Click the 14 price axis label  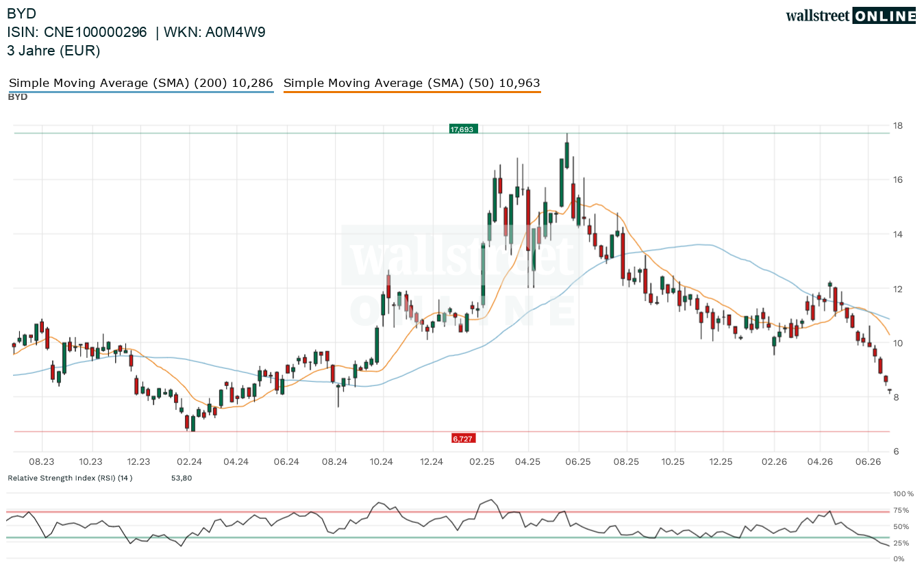pos(897,234)
